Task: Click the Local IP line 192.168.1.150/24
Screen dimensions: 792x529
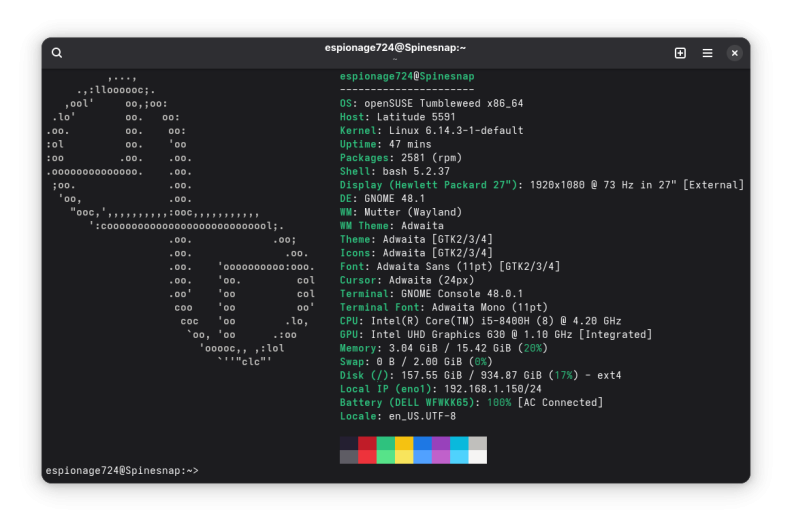Action: coord(440,389)
